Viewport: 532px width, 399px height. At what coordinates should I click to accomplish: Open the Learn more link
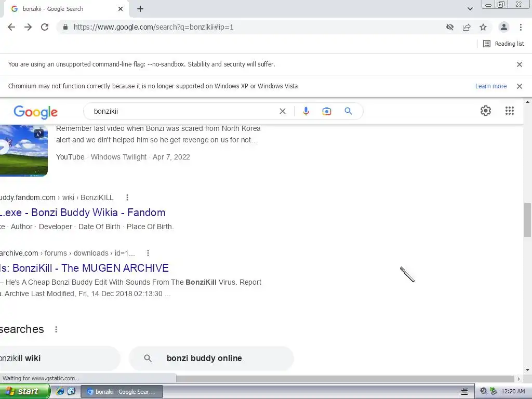490,86
